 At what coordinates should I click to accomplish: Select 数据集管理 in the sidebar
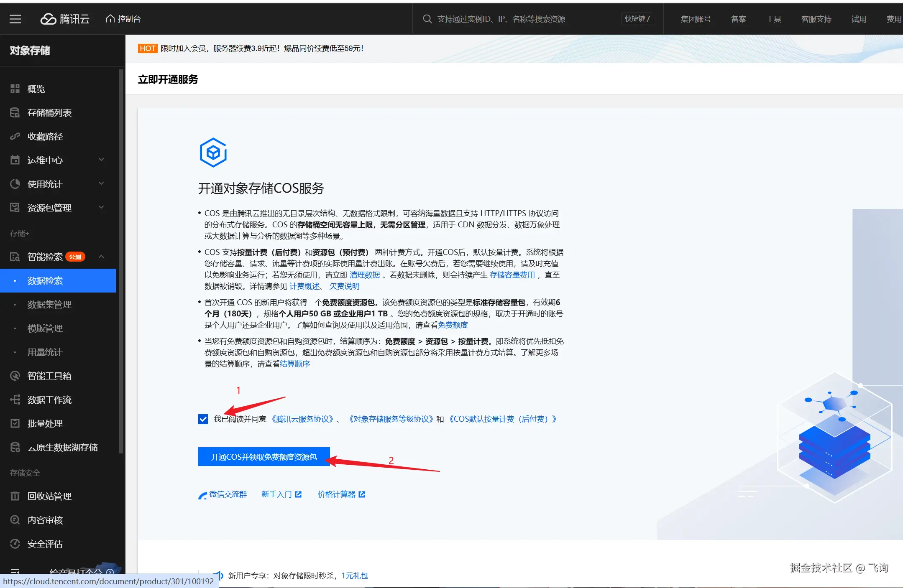tap(49, 305)
